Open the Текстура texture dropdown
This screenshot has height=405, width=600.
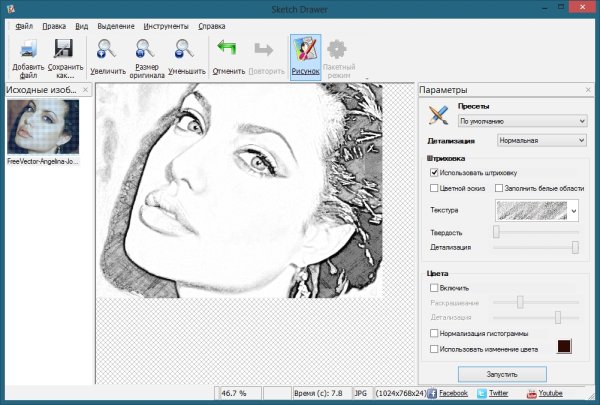(572, 210)
